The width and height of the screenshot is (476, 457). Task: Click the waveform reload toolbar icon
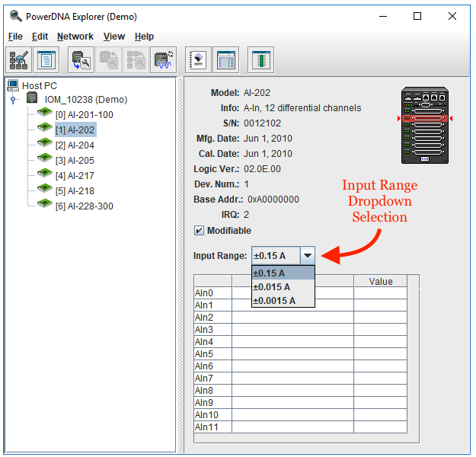click(x=163, y=60)
